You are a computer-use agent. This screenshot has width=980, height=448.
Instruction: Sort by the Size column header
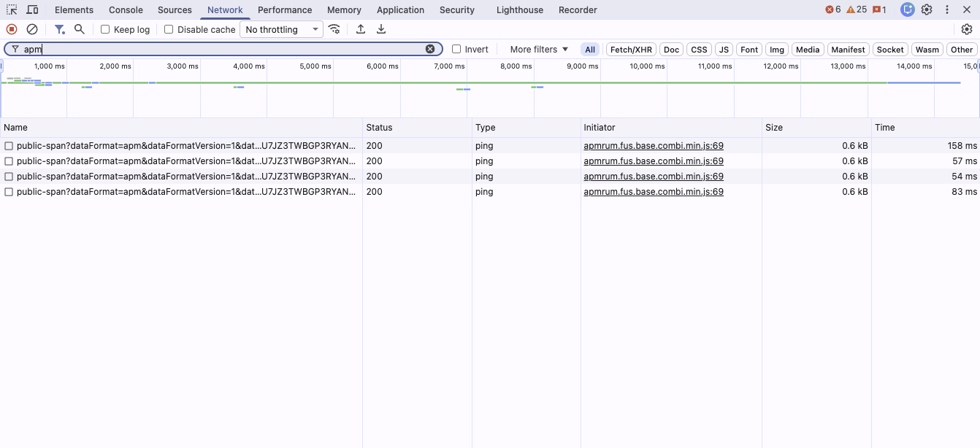816,128
